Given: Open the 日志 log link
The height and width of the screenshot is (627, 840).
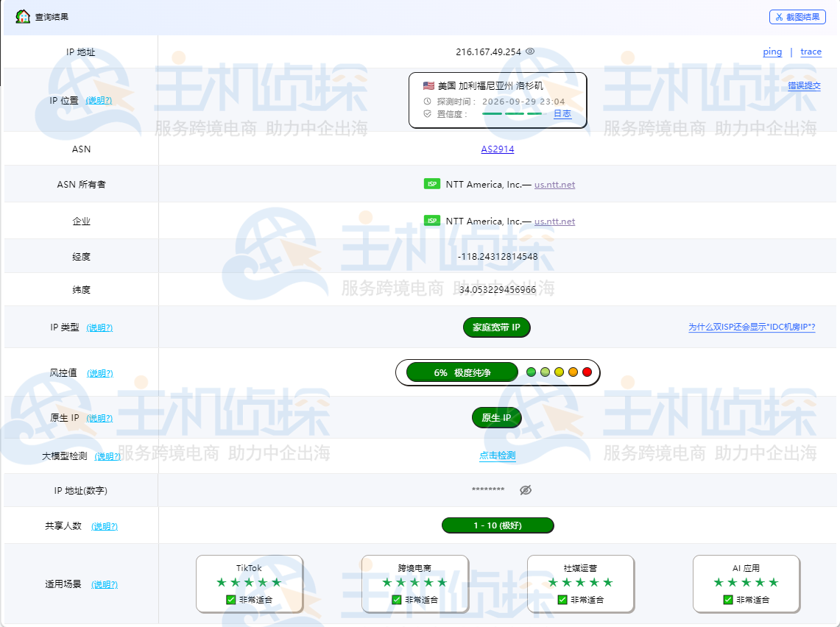Looking at the screenshot, I should tap(562, 113).
